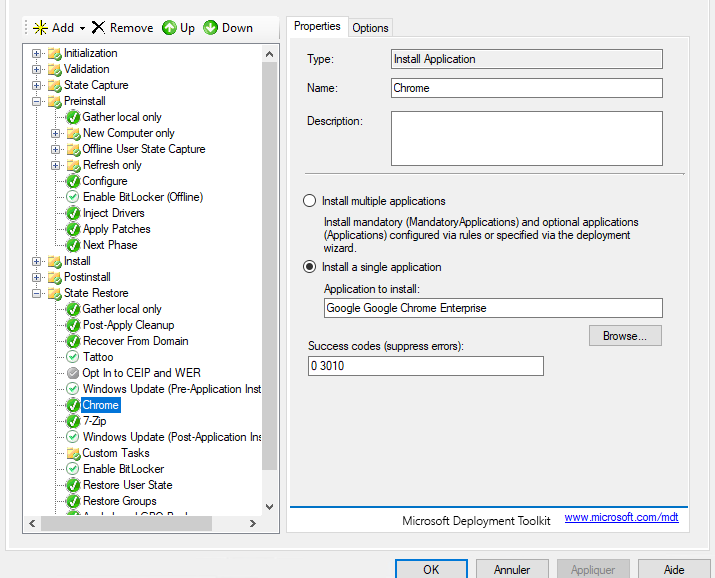Click the Remove X icon
Screen dimensions: 715x578
pos(98,28)
